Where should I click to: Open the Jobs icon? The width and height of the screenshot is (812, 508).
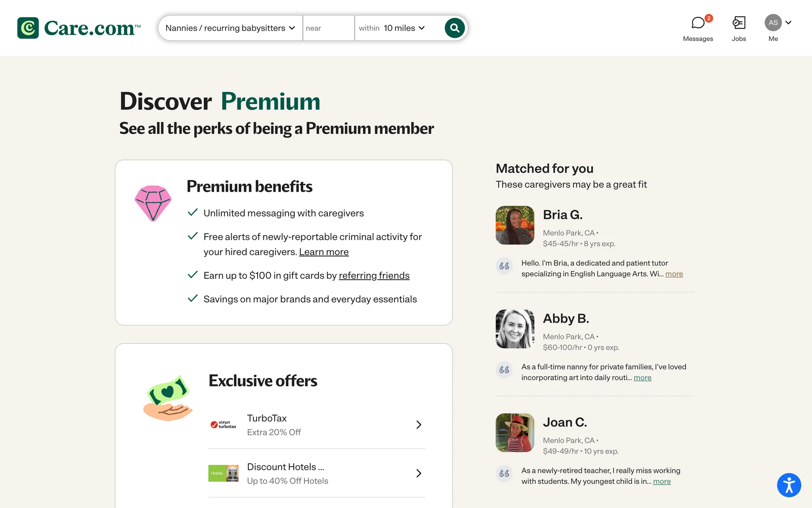tap(739, 23)
